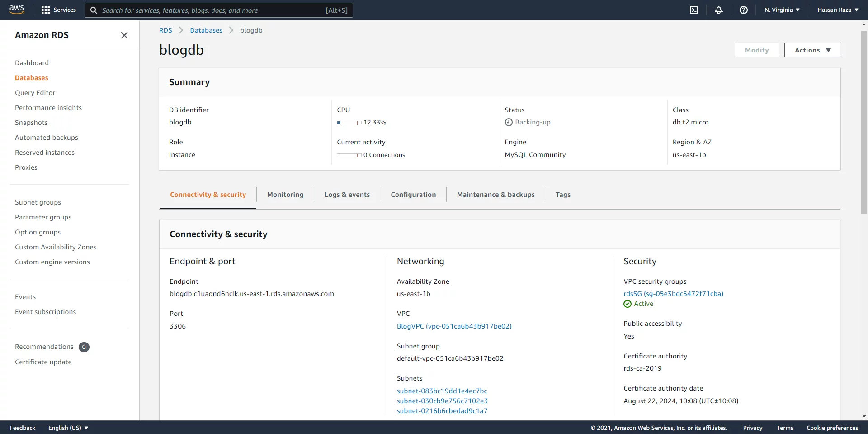868x434 pixels.
Task: Launch the CloudShell terminal icon
Action: coord(694,10)
